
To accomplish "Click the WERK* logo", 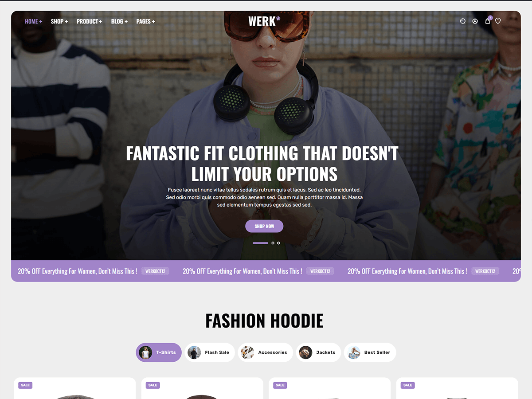I will pos(264,21).
